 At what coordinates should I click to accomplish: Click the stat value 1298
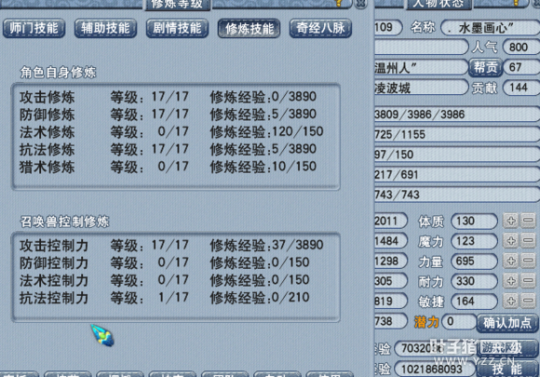(x=391, y=261)
